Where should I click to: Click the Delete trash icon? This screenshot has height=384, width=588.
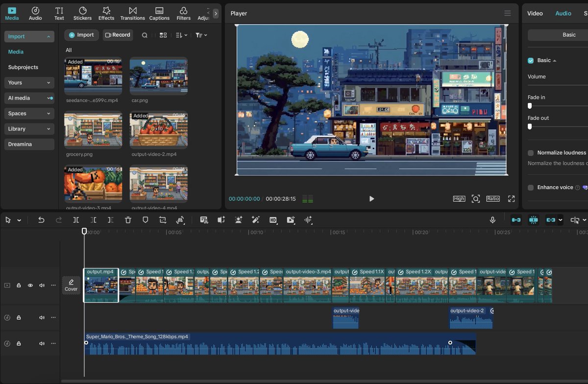point(128,220)
